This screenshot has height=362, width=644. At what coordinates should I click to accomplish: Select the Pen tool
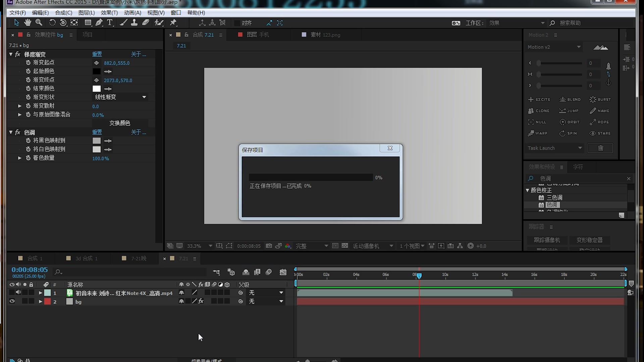(99, 22)
